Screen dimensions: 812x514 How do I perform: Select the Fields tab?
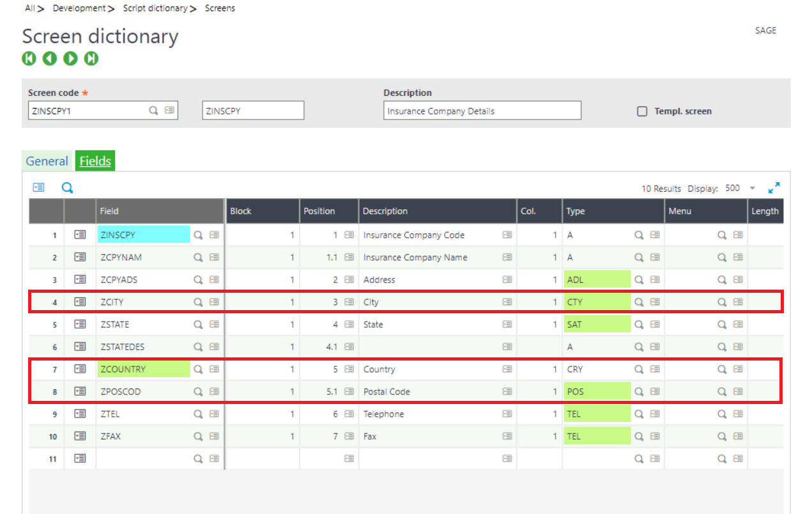pos(95,161)
